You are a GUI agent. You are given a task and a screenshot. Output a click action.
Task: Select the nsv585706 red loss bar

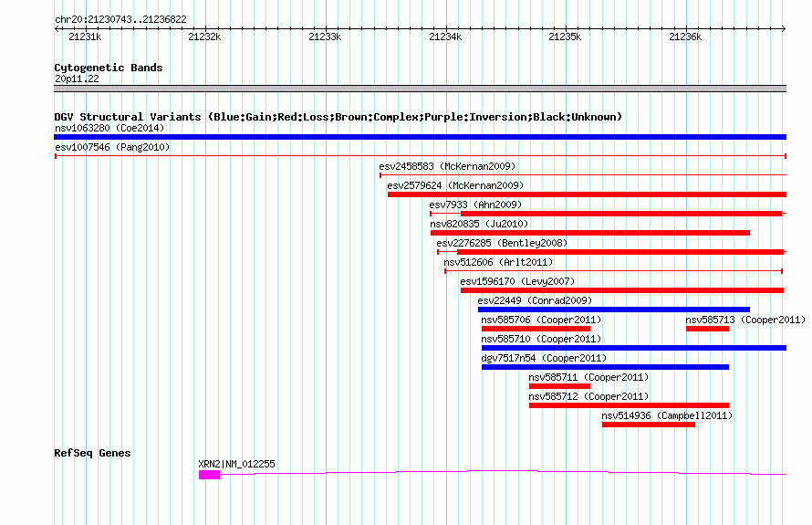(536, 329)
